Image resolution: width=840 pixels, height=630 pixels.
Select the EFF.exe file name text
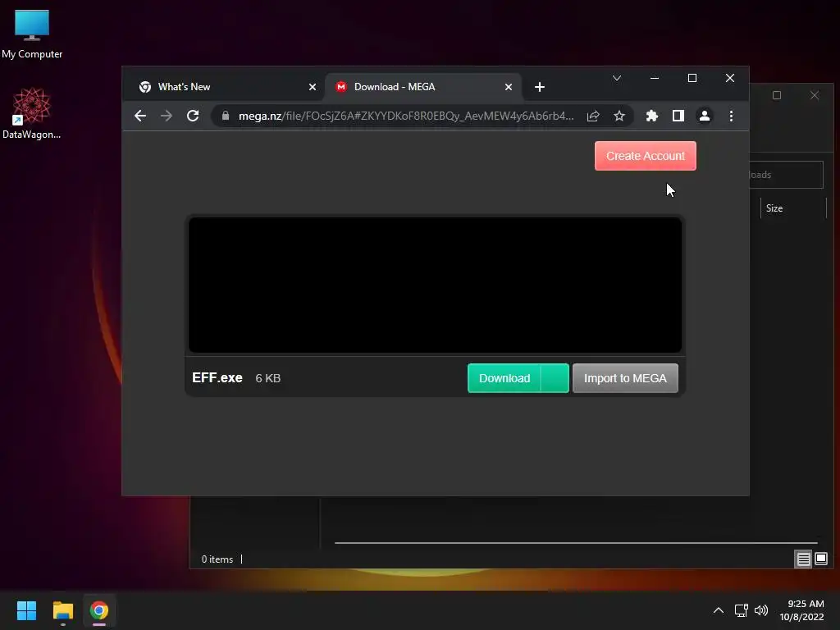[217, 377]
